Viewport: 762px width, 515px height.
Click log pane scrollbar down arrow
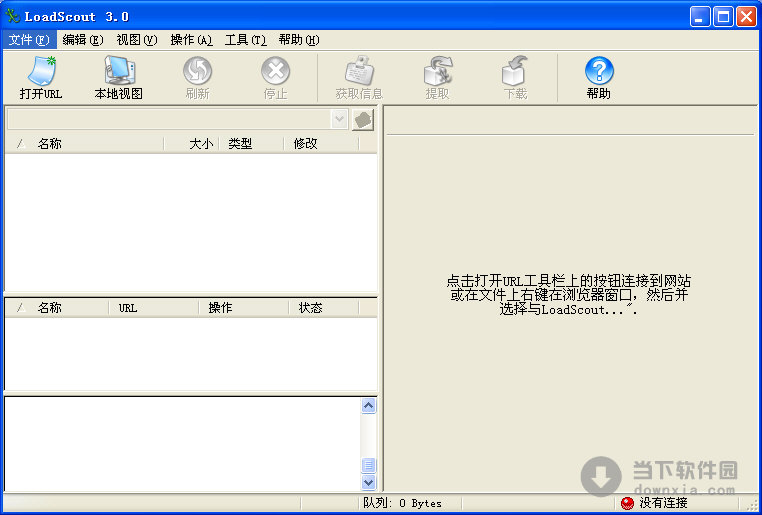369,482
